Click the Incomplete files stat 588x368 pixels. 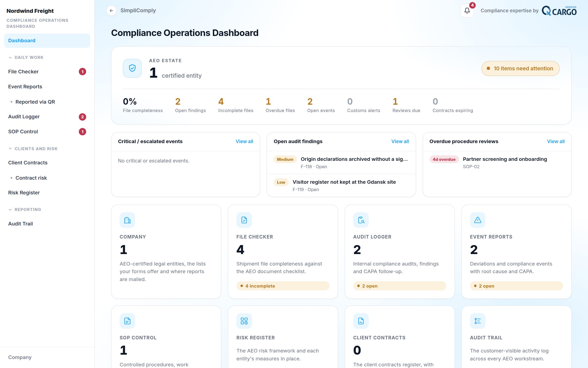pyautogui.click(x=236, y=105)
